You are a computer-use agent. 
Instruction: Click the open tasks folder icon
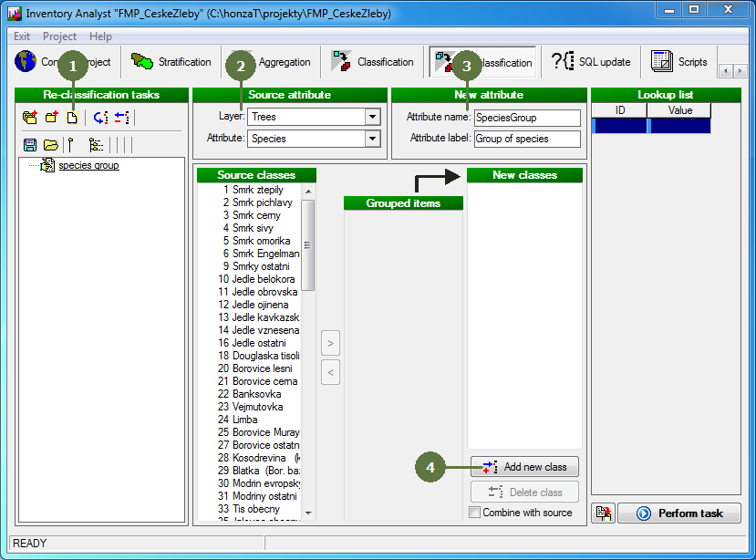[x=50, y=144]
